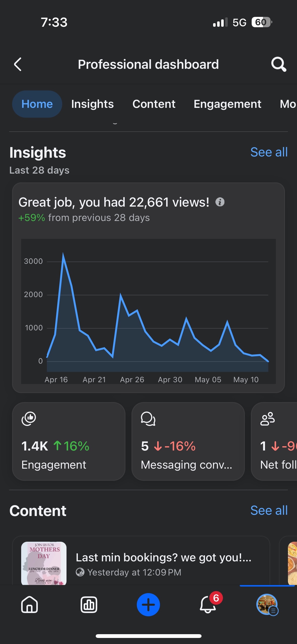Tap See all next to Insights
The height and width of the screenshot is (644, 297).
pyautogui.click(x=269, y=152)
